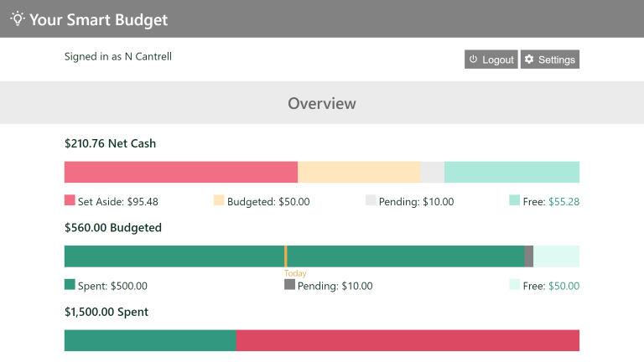Click the pink Set Aside bar segment
Image resolution: width=644 pixels, height=362 pixels.
coord(180,172)
